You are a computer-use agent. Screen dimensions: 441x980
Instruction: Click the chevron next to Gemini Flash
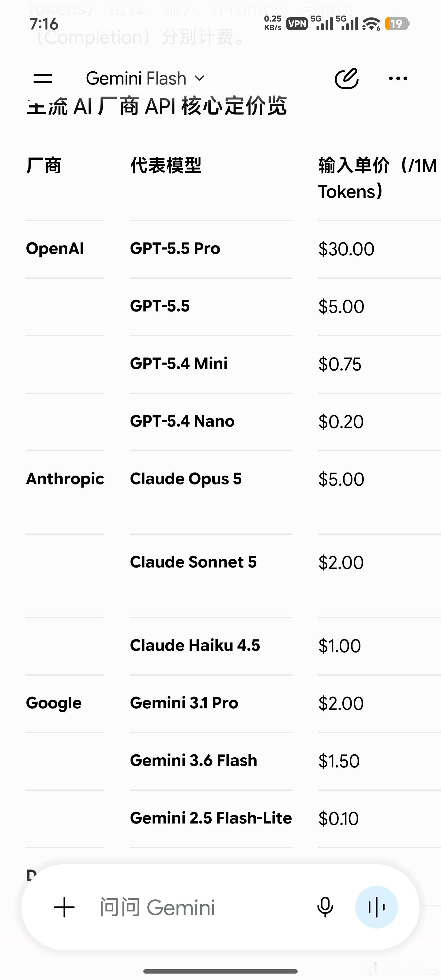click(199, 79)
